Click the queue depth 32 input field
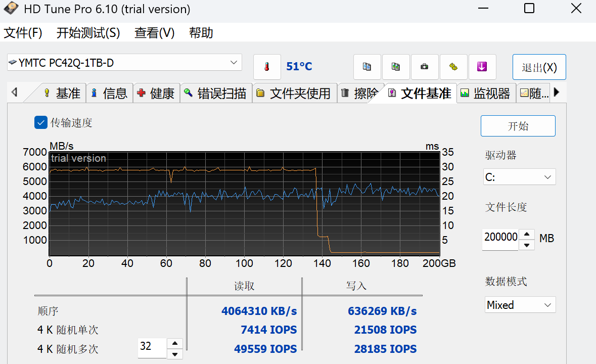This screenshot has width=596, height=364. point(152,348)
